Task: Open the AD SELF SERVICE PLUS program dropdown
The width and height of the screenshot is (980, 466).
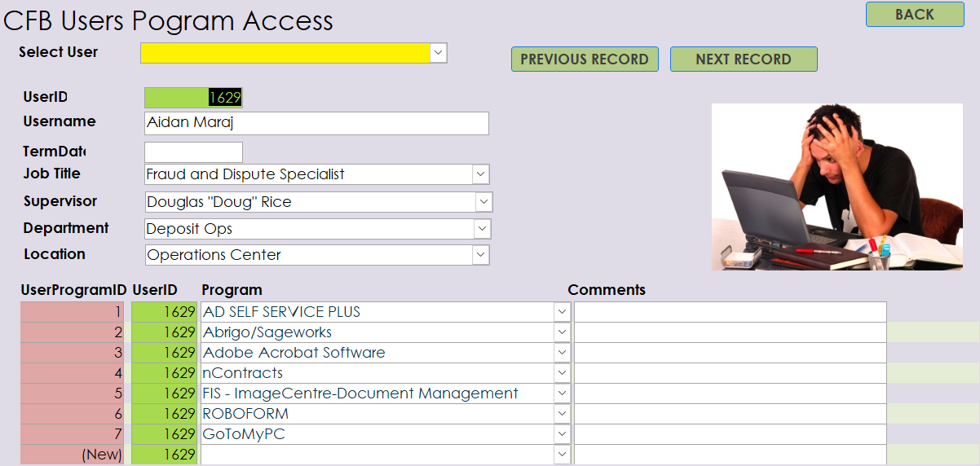Action: tap(562, 312)
